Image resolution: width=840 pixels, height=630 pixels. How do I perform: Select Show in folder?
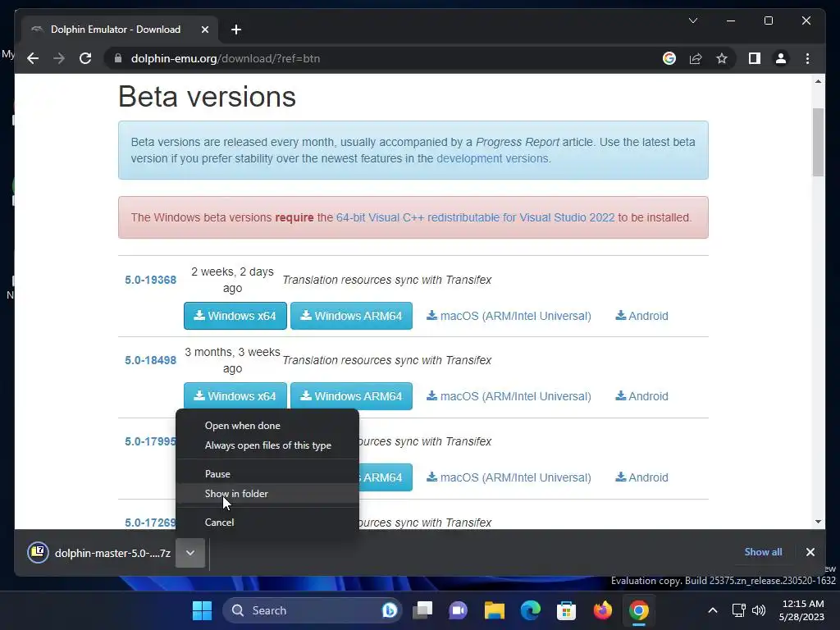click(267, 493)
